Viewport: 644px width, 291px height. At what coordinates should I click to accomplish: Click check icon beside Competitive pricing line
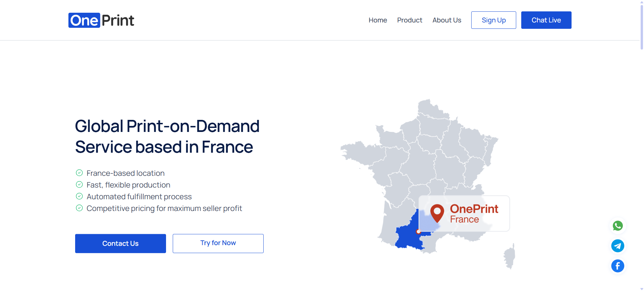[79, 208]
